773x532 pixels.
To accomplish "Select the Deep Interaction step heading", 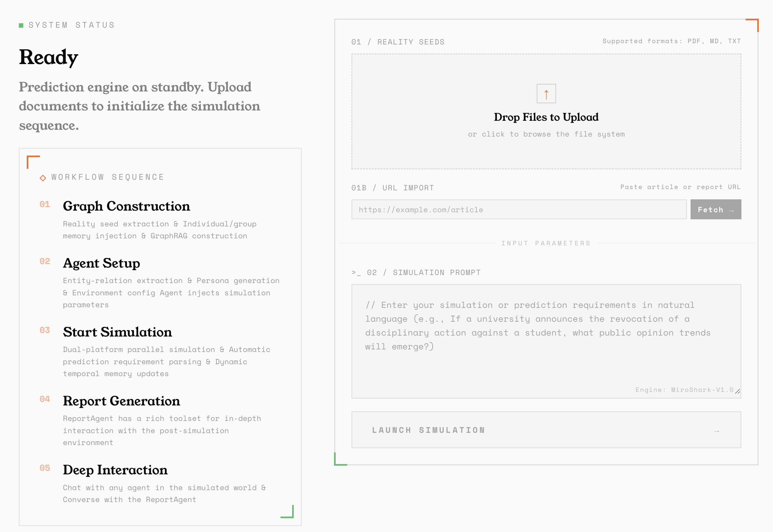I will pyautogui.click(x=115, y=470).
